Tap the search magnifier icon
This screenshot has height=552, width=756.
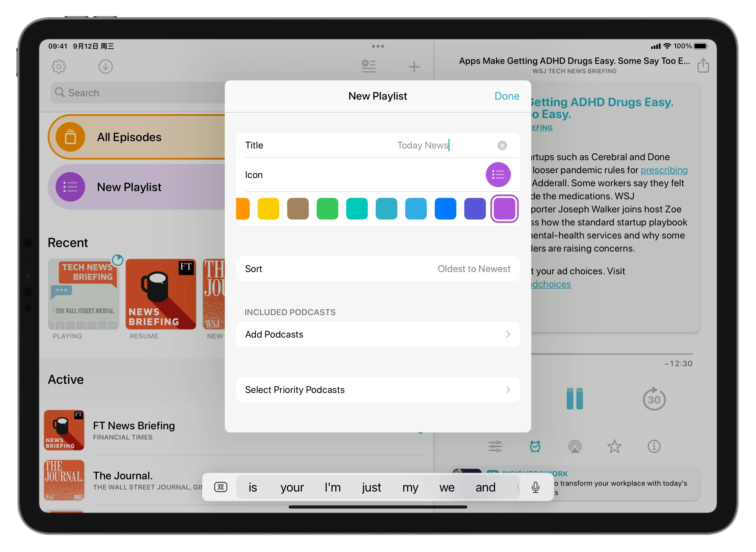tap(59, 92)
